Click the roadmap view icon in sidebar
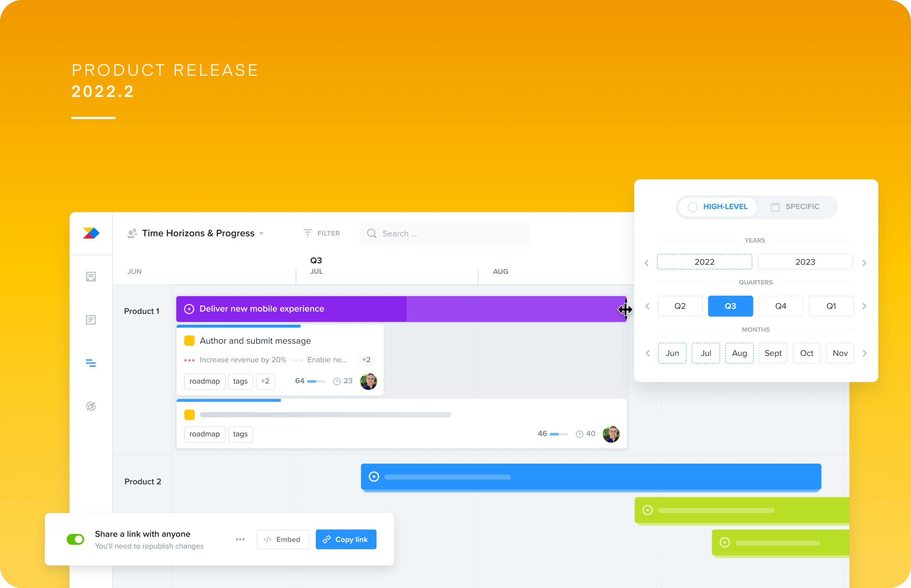The width and height of the screenshot is (911, 588). tap(91, 363)
